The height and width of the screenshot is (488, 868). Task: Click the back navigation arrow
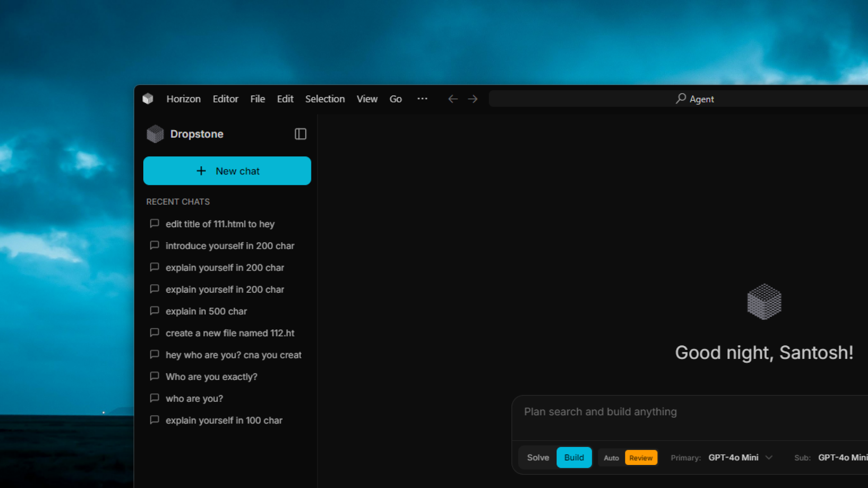[x=453, y=99]
